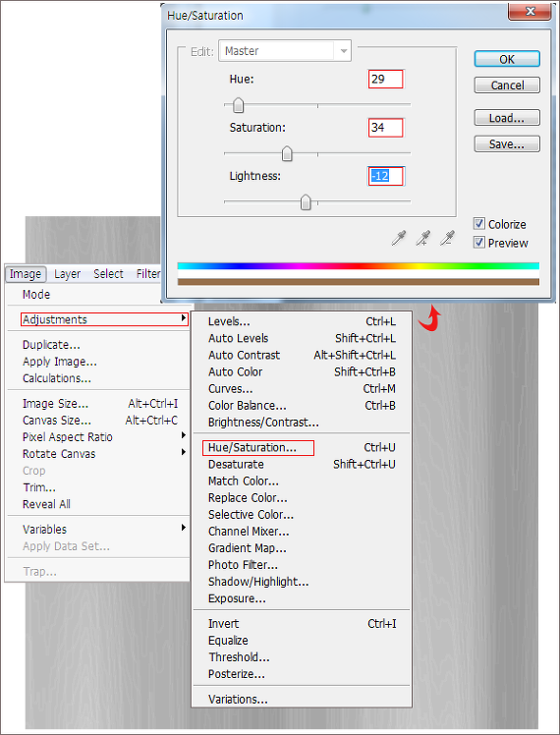Select the plain eyedropper tool
This screenshot has height=735, width=560.
(399, 238)
